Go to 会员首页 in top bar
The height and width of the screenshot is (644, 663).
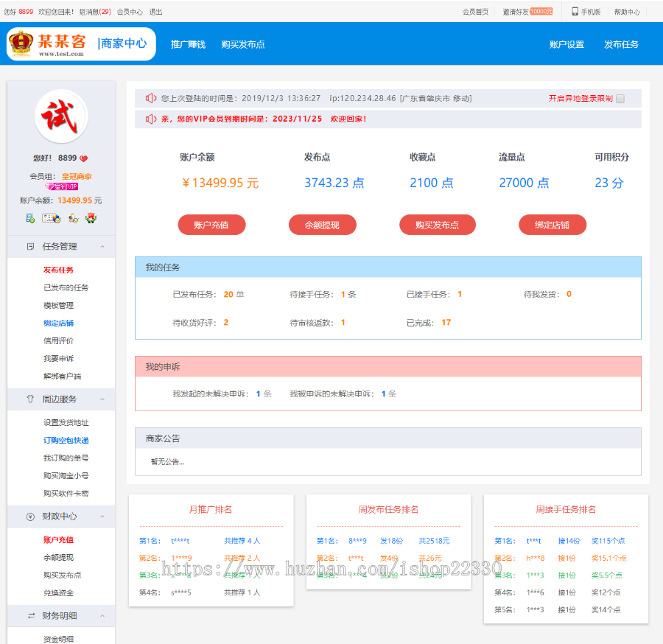(475, 12)
